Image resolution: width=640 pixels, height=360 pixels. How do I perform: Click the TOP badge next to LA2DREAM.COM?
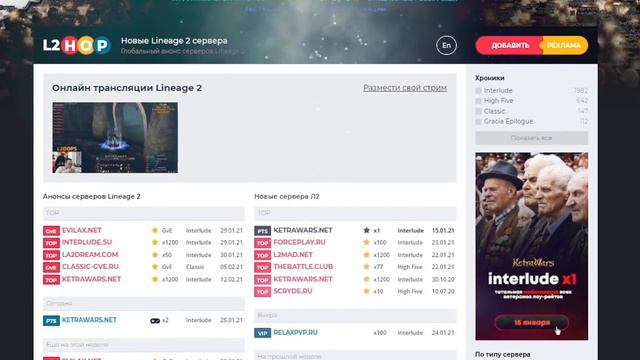[x=51, y=255]
